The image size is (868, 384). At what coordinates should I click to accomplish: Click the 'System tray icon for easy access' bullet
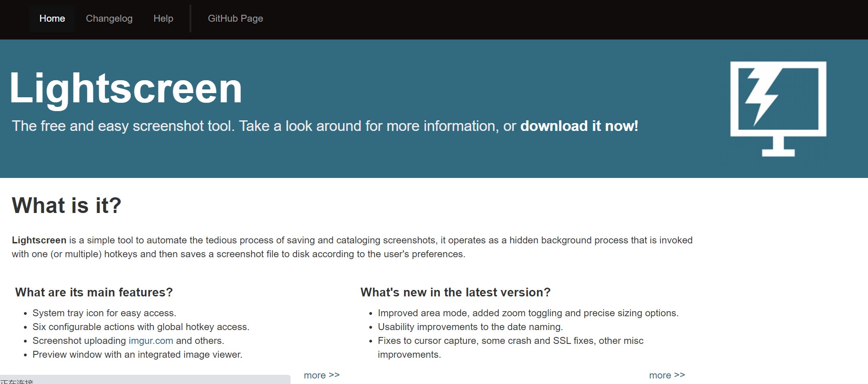(x=104, y=313)
